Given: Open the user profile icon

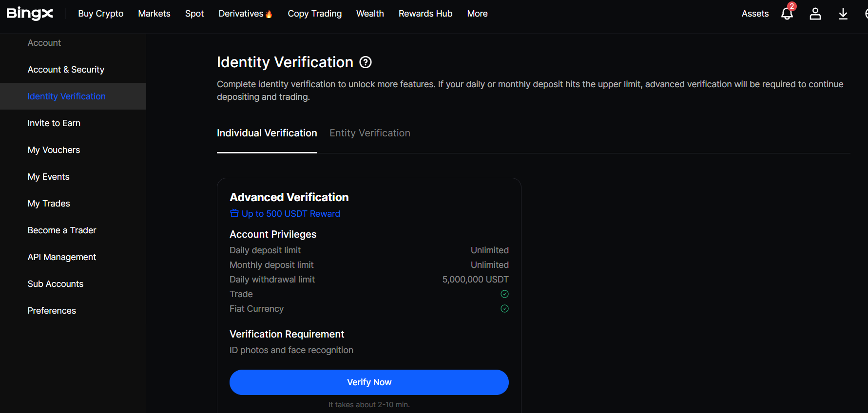Looking at the screenshot, I should pos(815,14).
